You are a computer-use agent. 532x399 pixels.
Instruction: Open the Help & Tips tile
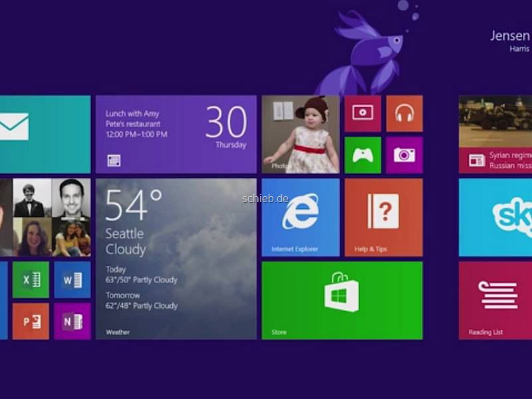click(x=384, y=217)
